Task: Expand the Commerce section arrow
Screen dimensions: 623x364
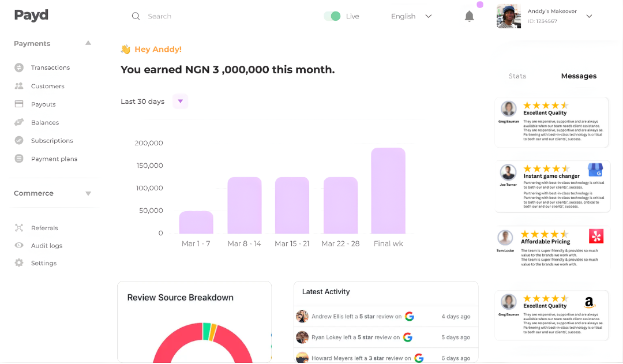Action: [x=88, y=193]
